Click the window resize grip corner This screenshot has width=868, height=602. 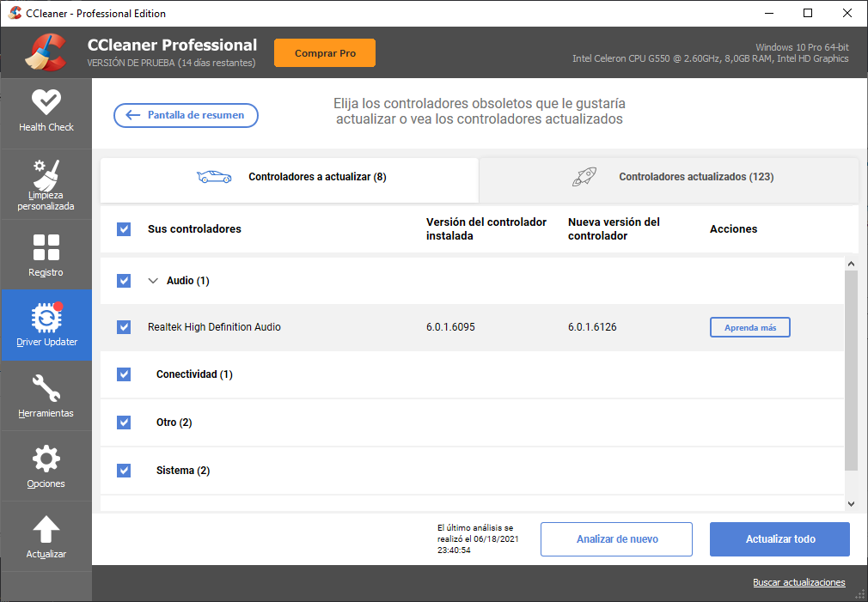click(x=860, y=595)
